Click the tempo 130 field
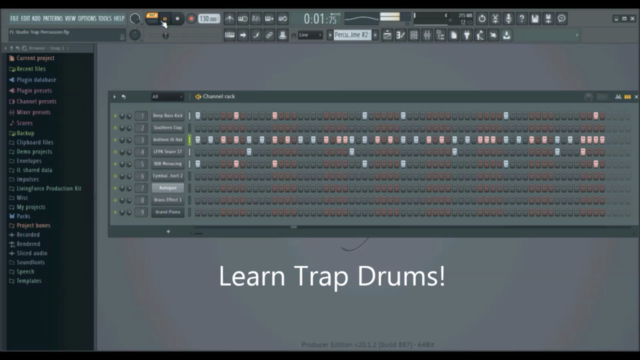The height and width of the screenshot is (360, 640). pyautogui.click(x=209, y=18)
